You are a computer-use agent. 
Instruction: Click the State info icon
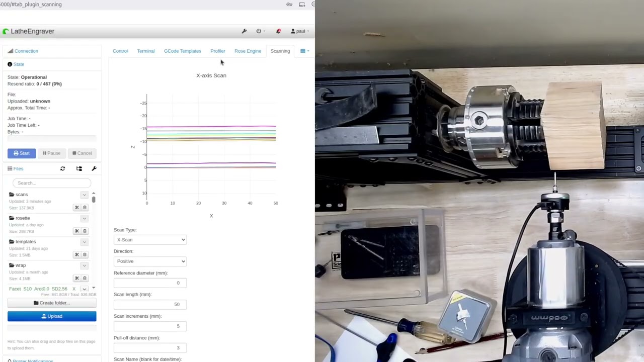click(10, 64)
